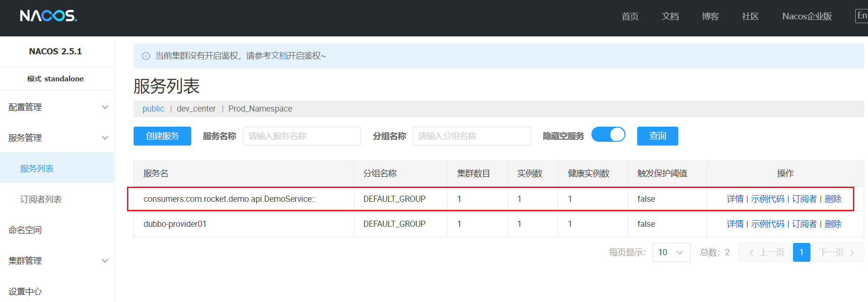Switch to Prod_Namespace namespace

point(260,109)
